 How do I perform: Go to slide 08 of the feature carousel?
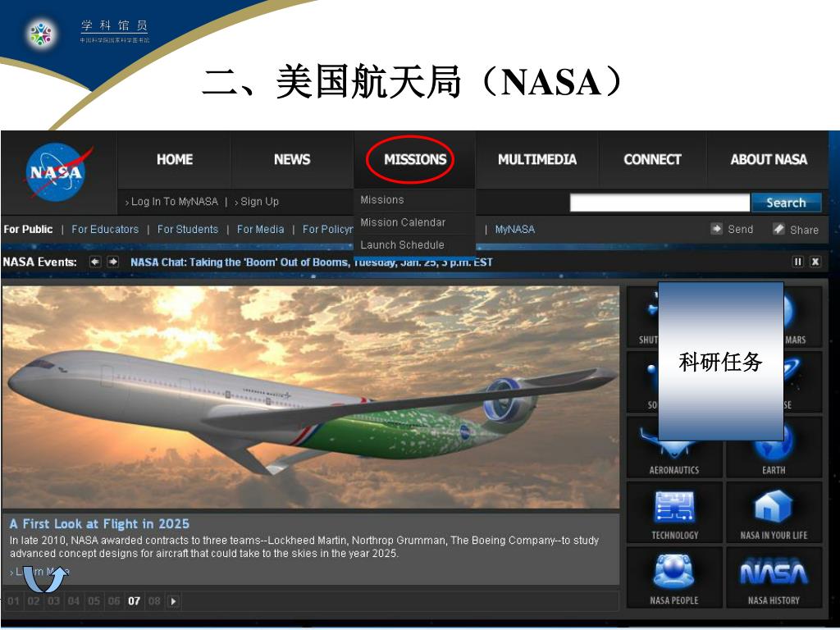coord(154,601)
